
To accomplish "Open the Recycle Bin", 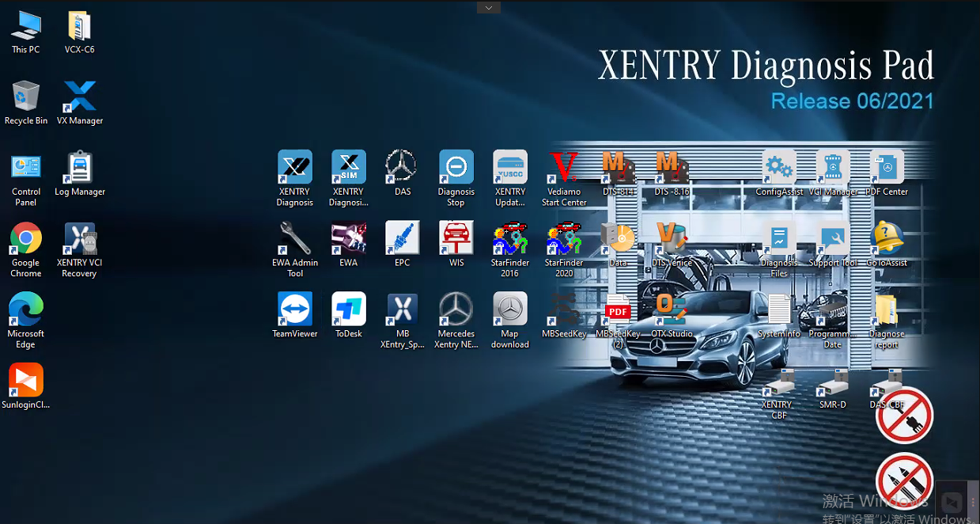I will [x=25, y=97].
